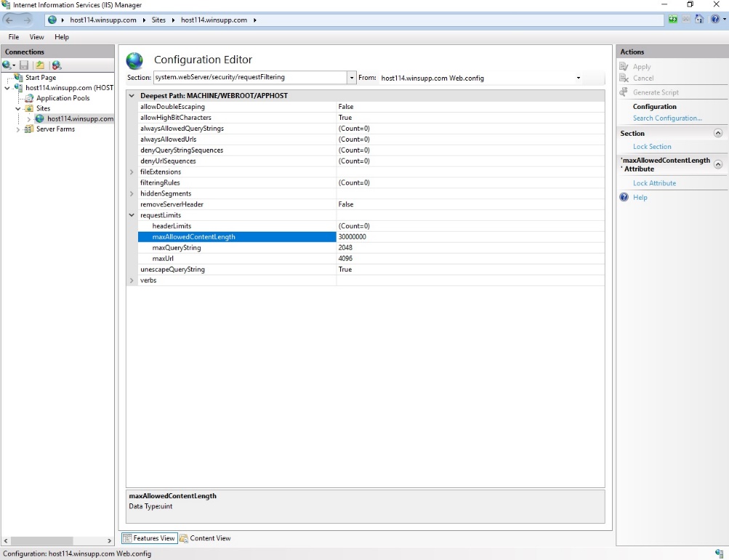This screenshot has width=729, height=560.
Task: Click the Sites folder icon in tree
Action: click(29, 108)
